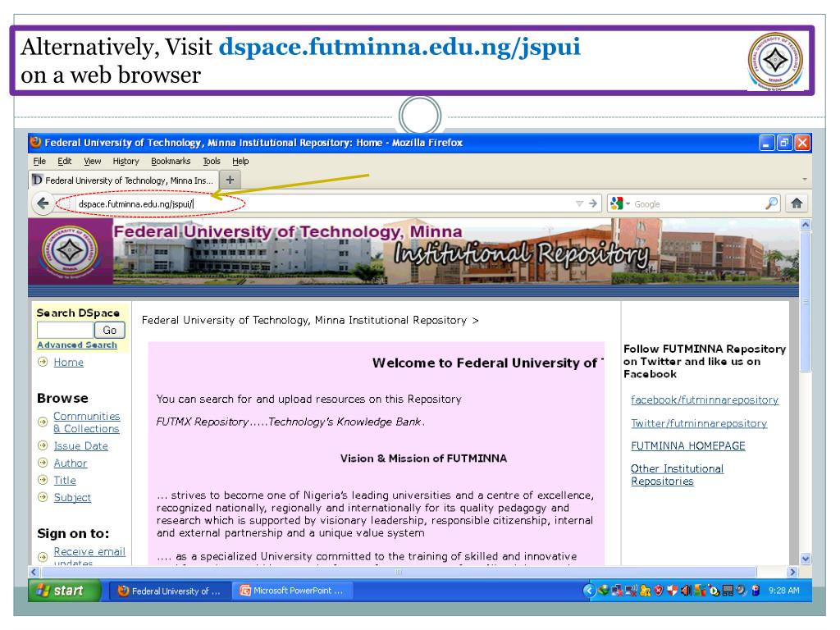Click arrow bullet icon beside Title

click(43, 480)
